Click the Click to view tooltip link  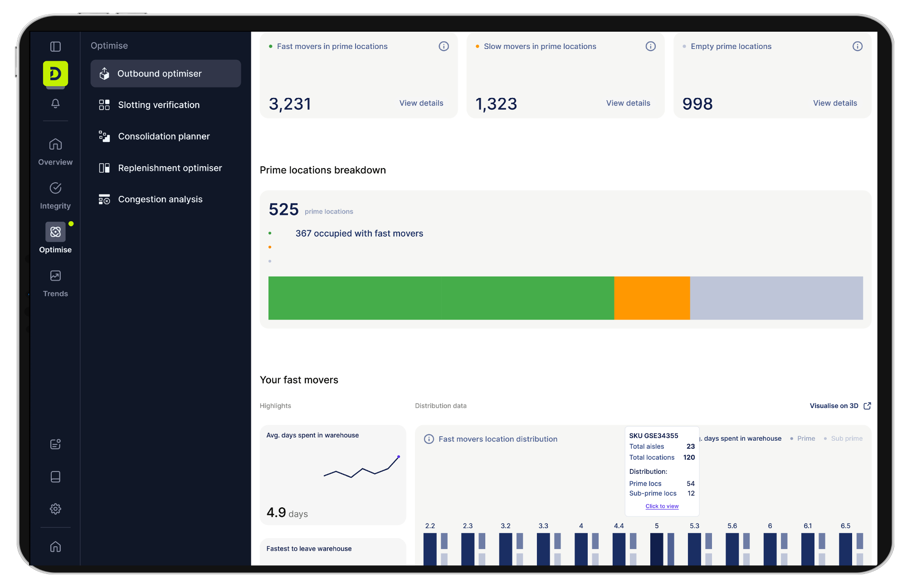(x=662, y=506)
